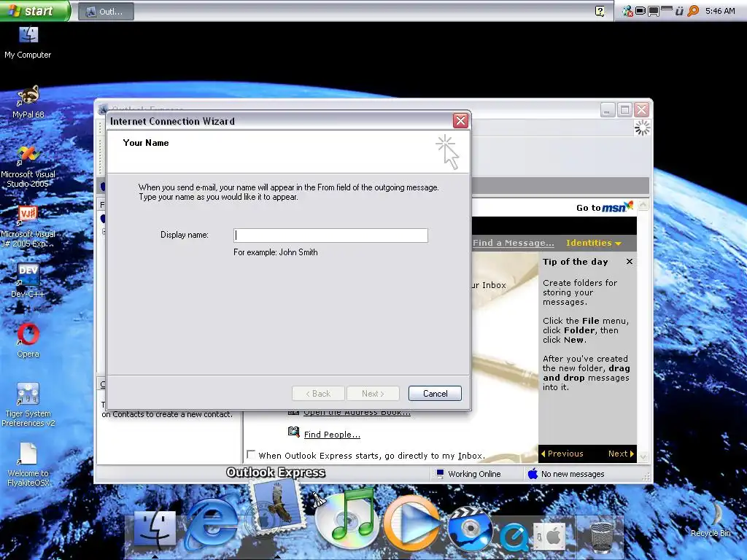Select Tiger System Preferences v2 icon

[x=28, y=405]
